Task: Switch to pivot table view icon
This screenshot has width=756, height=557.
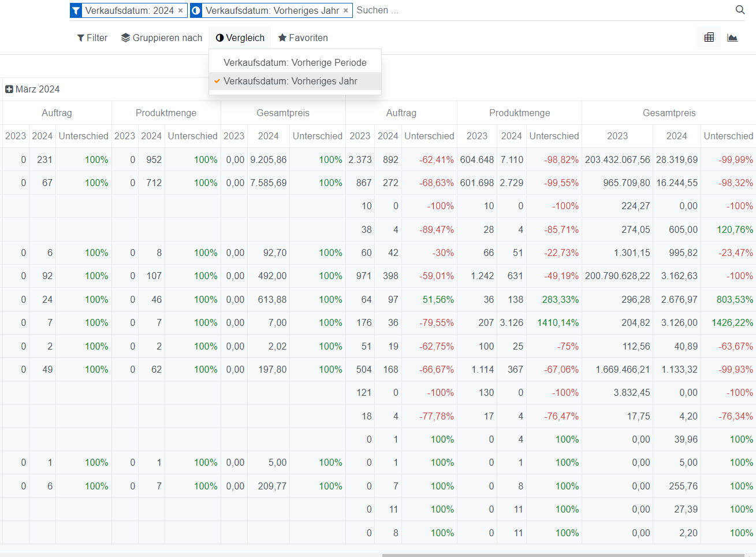Action: point(709,38)
